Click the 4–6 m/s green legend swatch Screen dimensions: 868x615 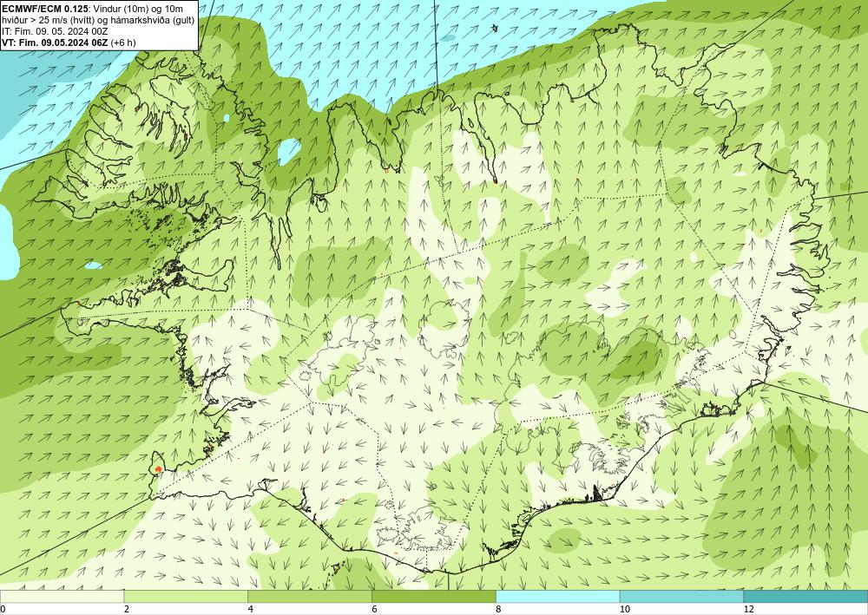tap(310, 596)
